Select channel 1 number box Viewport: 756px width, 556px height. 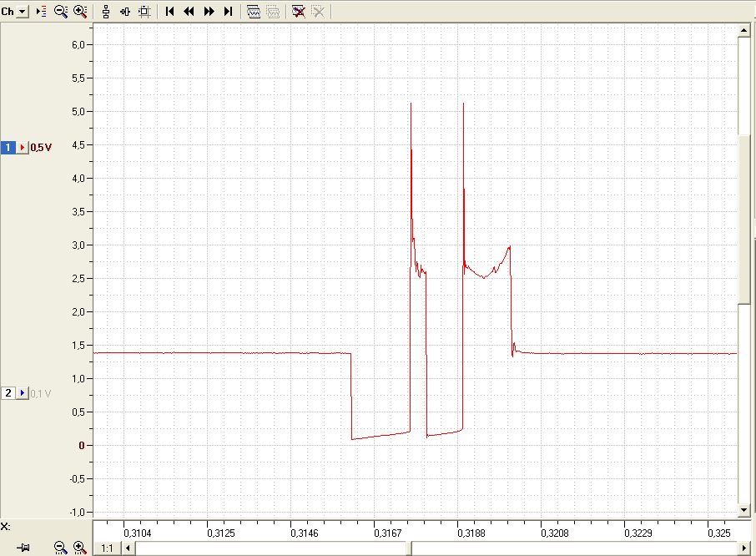pos(8,148)
